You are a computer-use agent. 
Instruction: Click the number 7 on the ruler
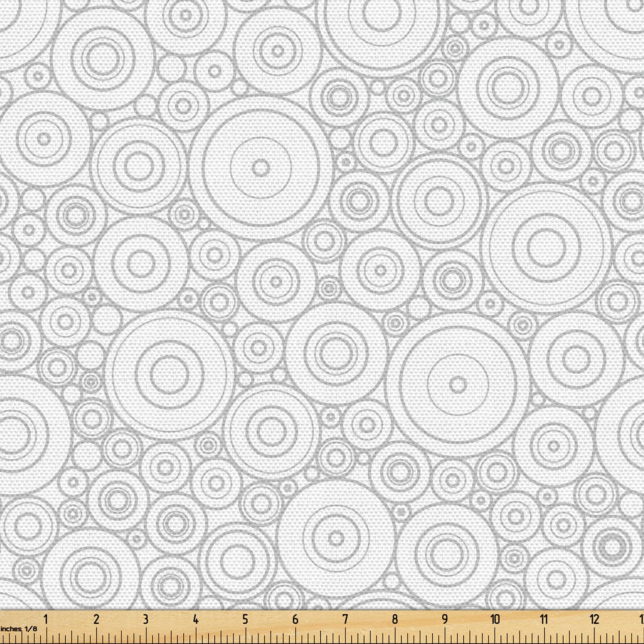[345, 619]
